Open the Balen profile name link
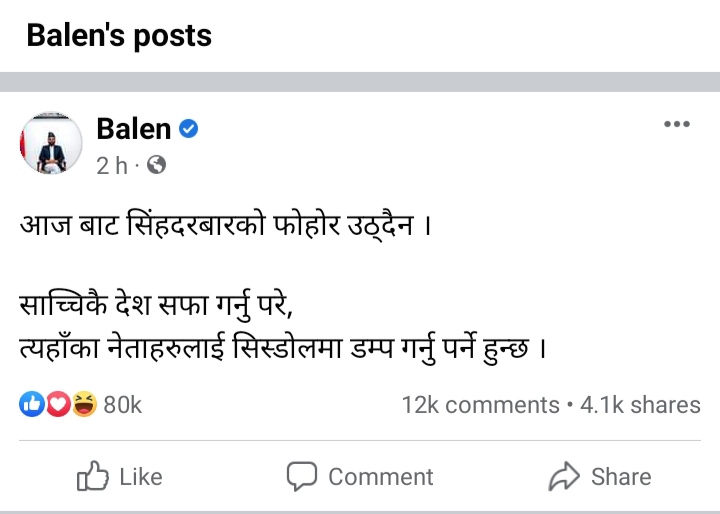 tap(133, 128)
